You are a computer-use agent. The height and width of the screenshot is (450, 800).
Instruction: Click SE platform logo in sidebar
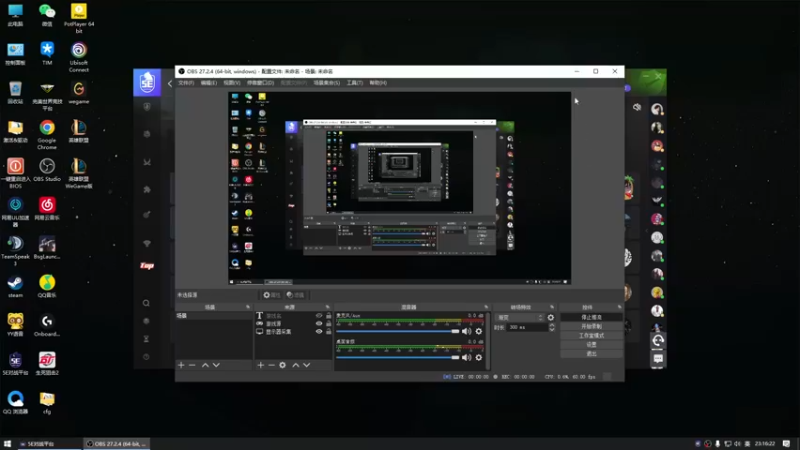tap(147, 82)
